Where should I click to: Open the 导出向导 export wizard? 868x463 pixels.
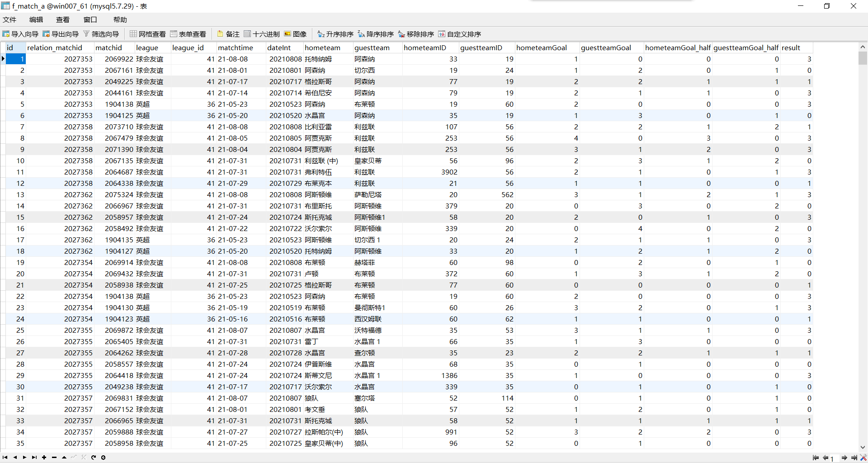[x=61, y=34]
